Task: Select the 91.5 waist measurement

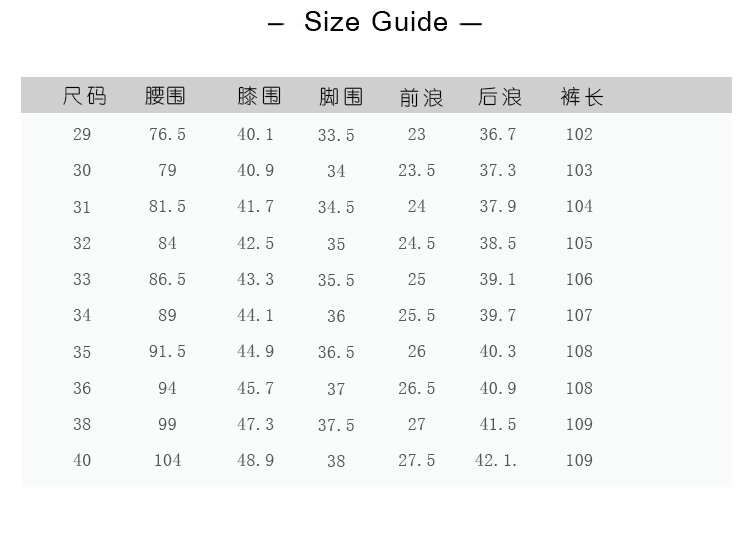Action: [x=167, y=352]
